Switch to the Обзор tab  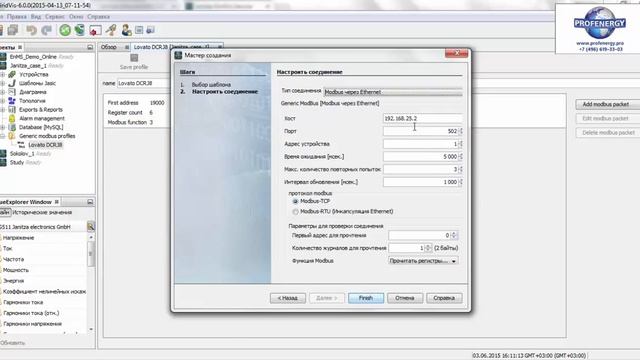coord(109,47)
